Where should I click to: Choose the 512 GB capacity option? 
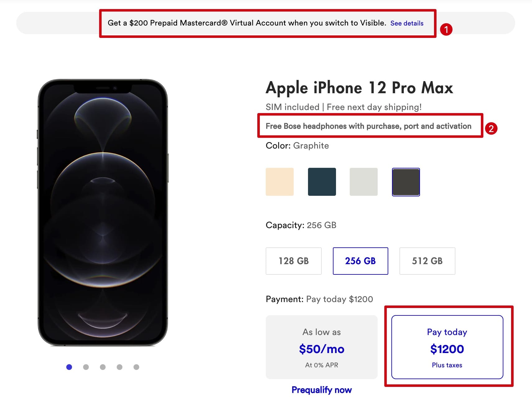427,261
